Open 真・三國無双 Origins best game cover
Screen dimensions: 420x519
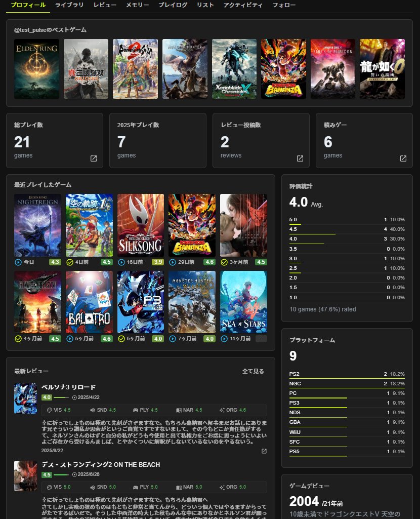click(x=86, y=69)
